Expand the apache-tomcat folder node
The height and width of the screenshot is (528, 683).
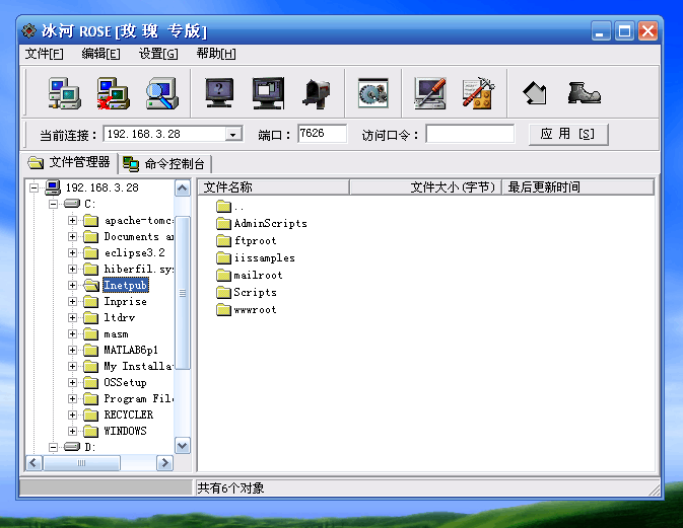pos(72,220)
